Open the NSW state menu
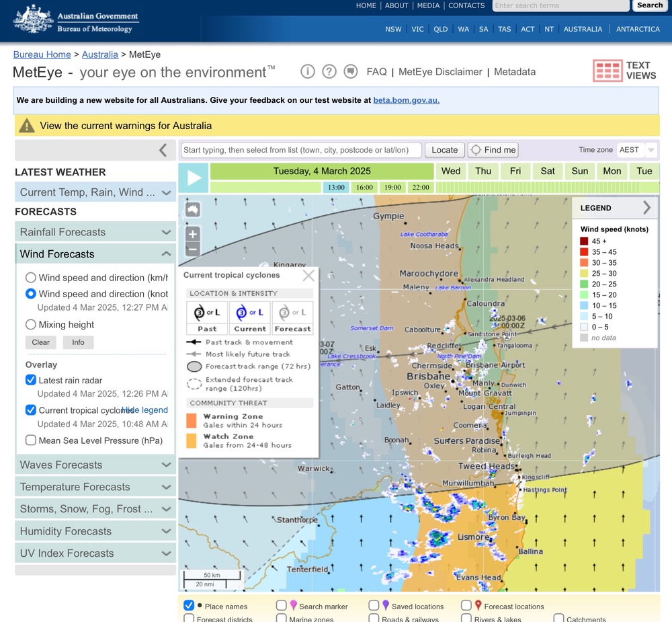Viewport: 672px width, 622px height. point(393,29)
